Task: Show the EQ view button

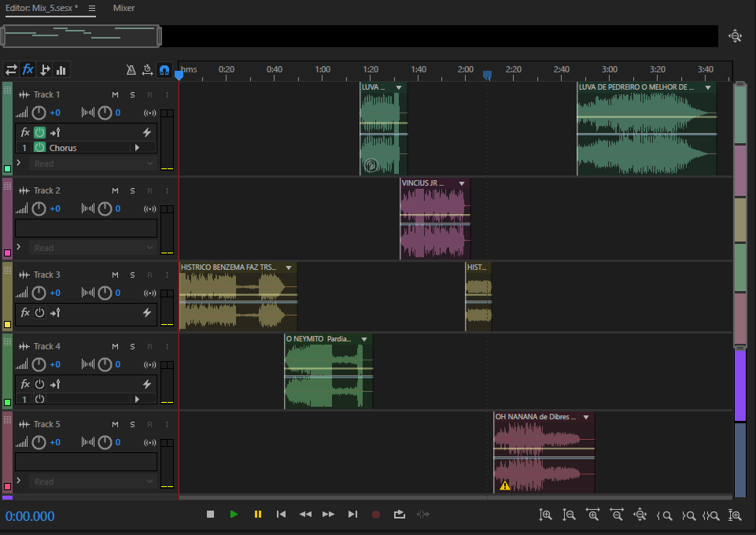Action: [x=61, y=69]
